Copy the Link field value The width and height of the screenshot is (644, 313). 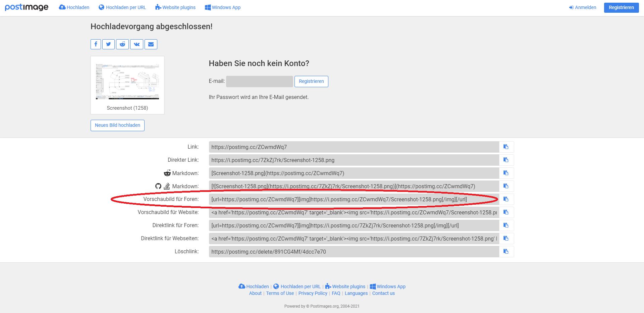pos(506,147)
